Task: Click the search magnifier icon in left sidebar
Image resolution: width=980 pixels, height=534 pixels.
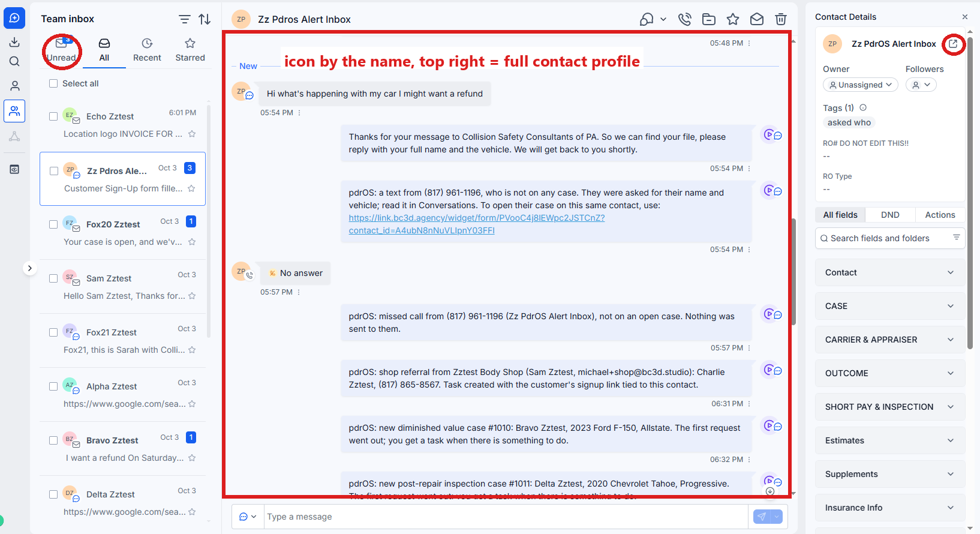Action: coord(14,61)
